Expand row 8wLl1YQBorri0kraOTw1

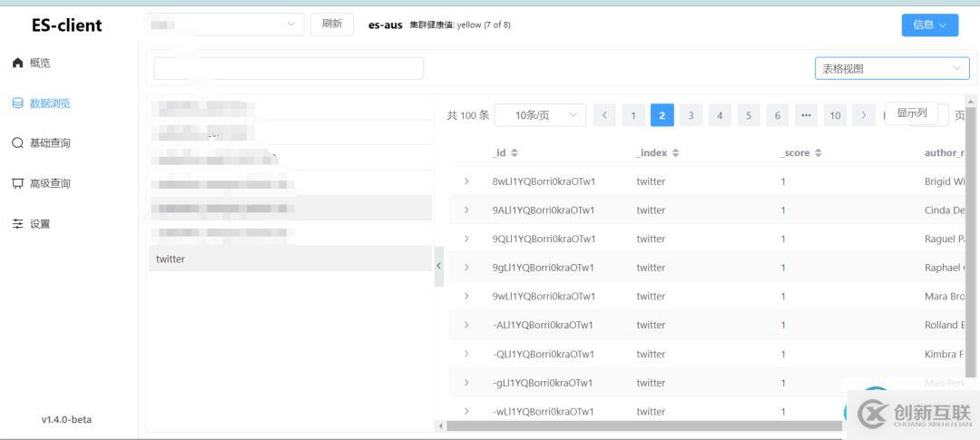(466, 181)
